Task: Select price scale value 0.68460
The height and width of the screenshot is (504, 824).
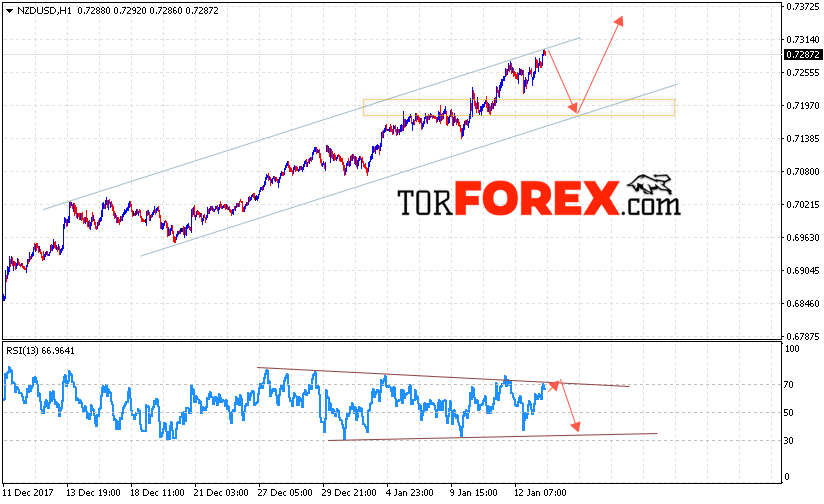Action: point(803,304)
